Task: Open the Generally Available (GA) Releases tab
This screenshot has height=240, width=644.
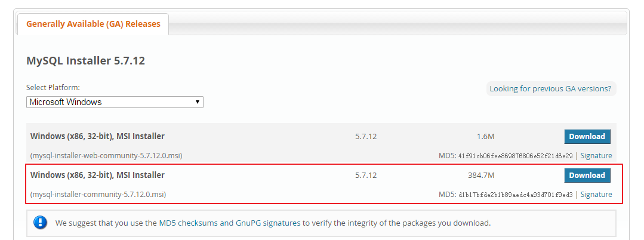Action: click(93, 24)
